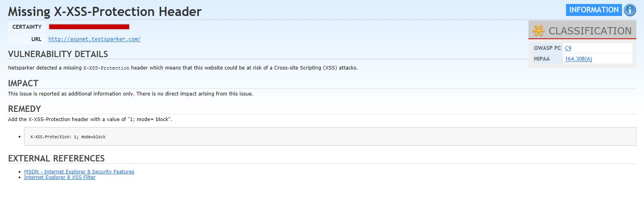Screen dimensions: 644x201
Task: Click the Missing X-XSS-Protection Header title
Action: 105,12
